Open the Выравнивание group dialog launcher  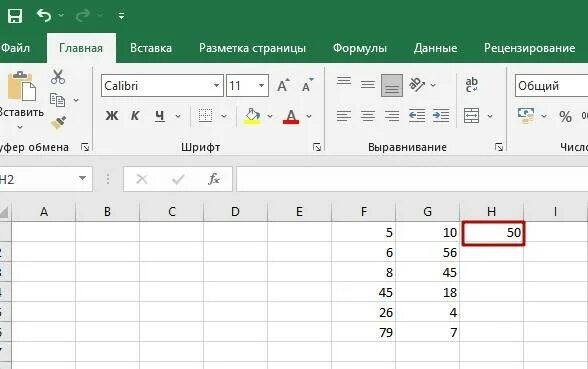click(x=499, y=147)
